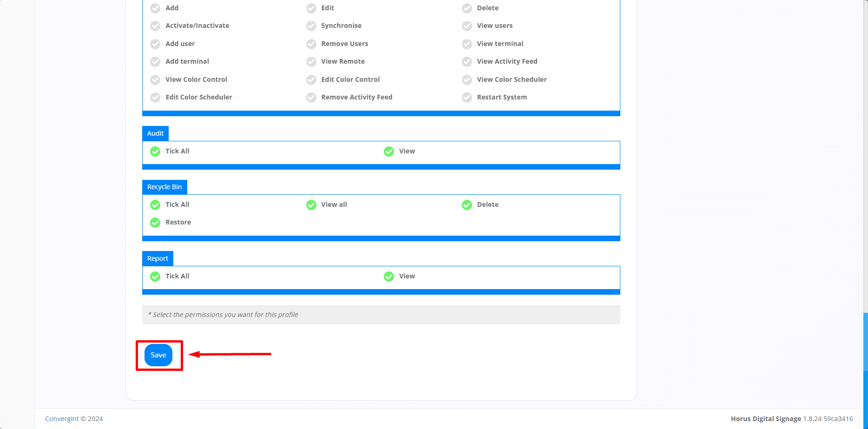The width and height of the screenshot is (868, 429).
Task: Enable the Edit permission checkmark
Action: [x=311, y=8]
